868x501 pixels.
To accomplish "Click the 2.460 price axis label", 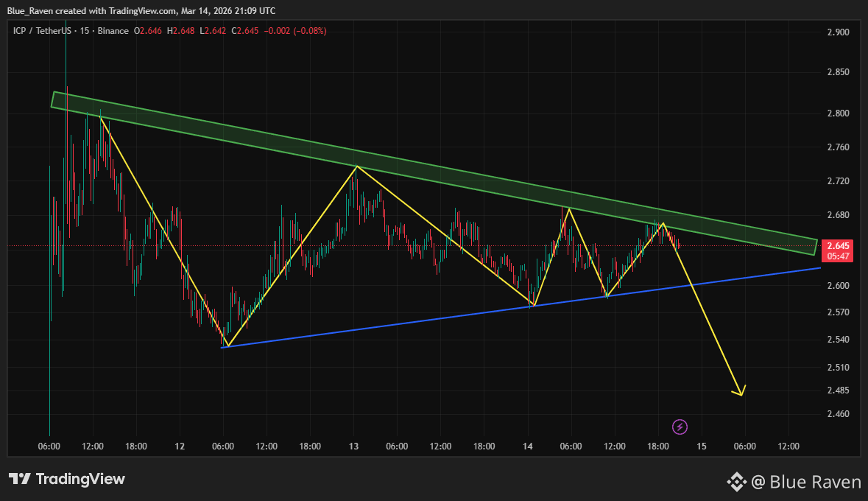I will 838,414.
